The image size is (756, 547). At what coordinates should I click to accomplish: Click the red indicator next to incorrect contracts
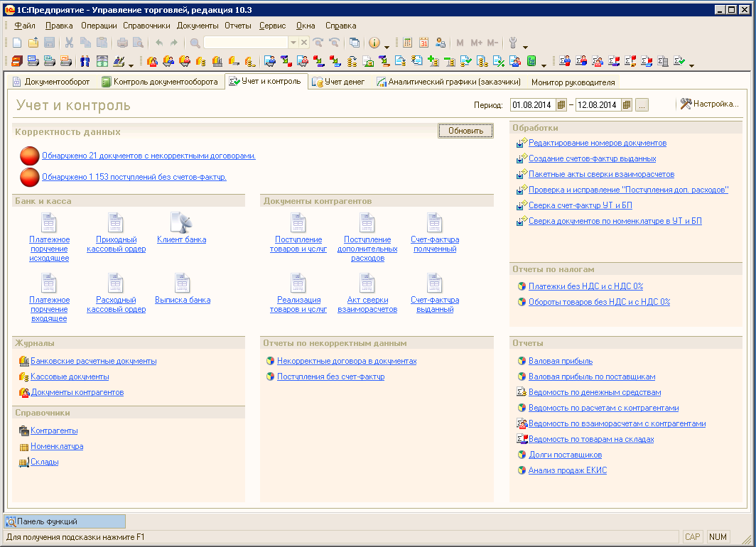pos(30,156)
